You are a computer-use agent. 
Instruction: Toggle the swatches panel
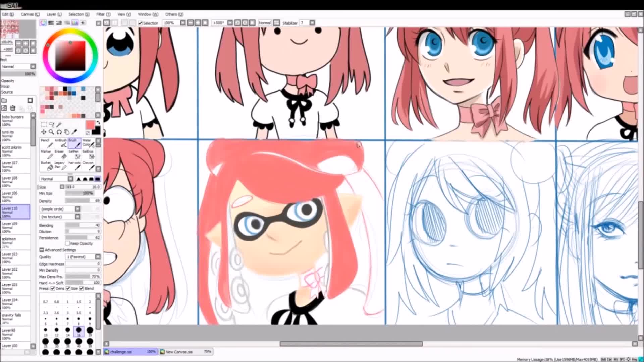coord(75,23)
